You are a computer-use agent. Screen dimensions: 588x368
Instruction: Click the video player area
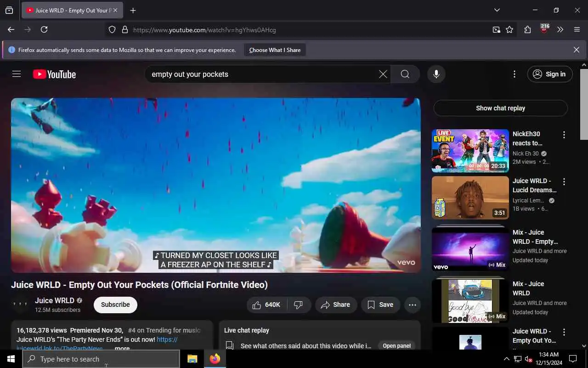click(x=216, y=185)
